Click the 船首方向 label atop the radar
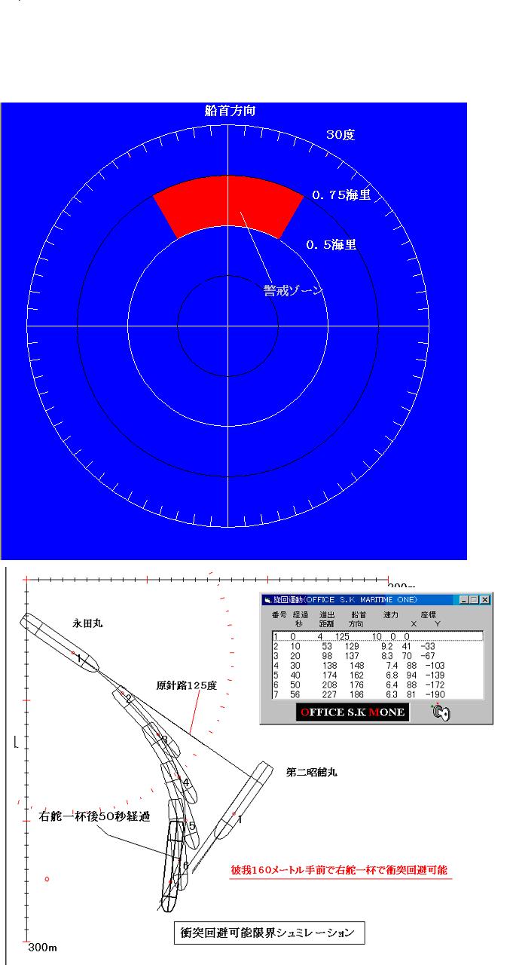Screen dimensions: 510x980 pyautogui.click(x=230, y=111)
